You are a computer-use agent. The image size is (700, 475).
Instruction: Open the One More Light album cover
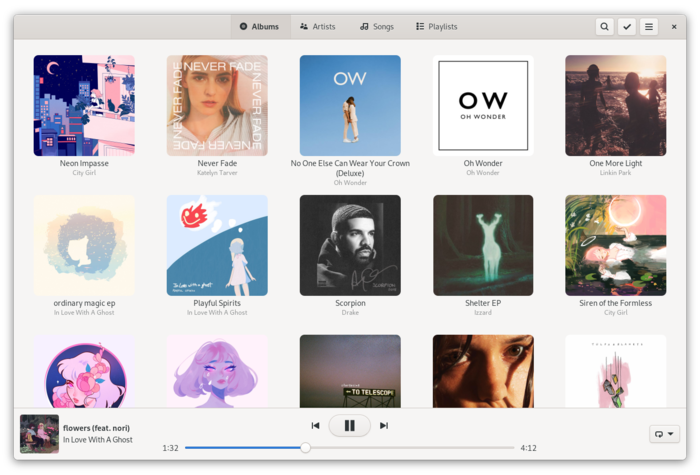pos(615,105)
